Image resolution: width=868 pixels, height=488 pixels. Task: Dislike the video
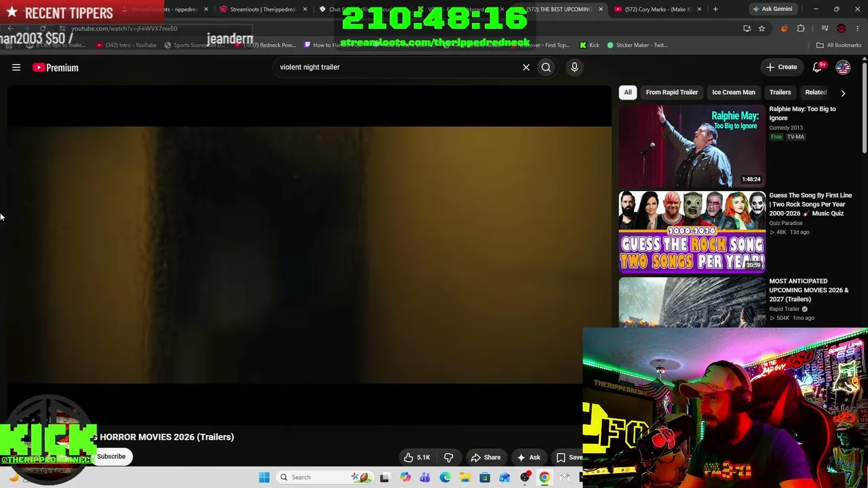coord(448,457)
